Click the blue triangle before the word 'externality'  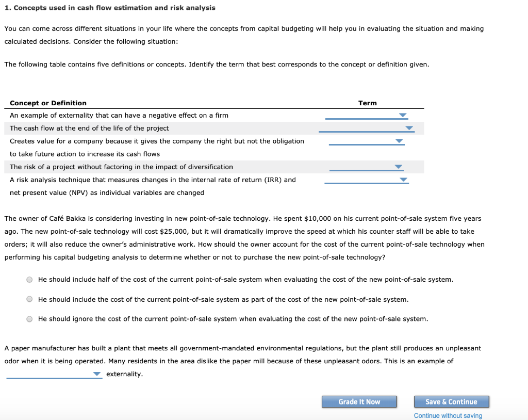tap(96, 374)
